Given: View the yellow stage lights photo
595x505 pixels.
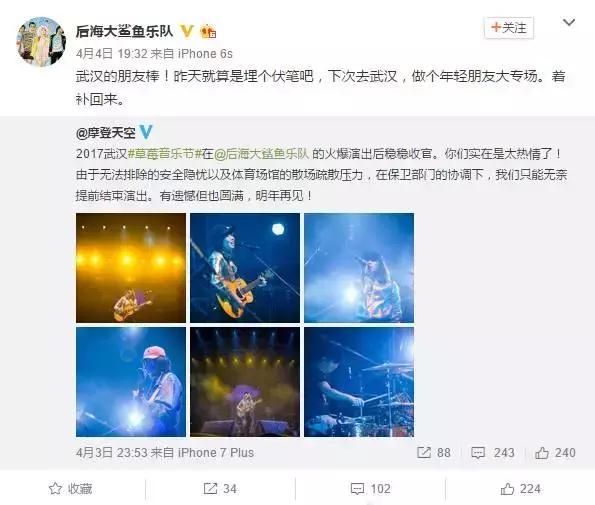Looking at the screenshot, I should (131, 268).
